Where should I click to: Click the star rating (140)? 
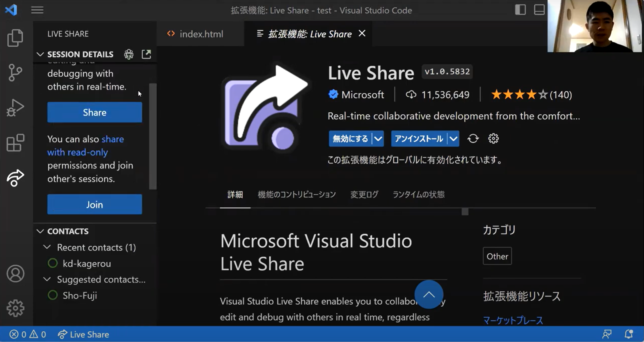point(532,95)
